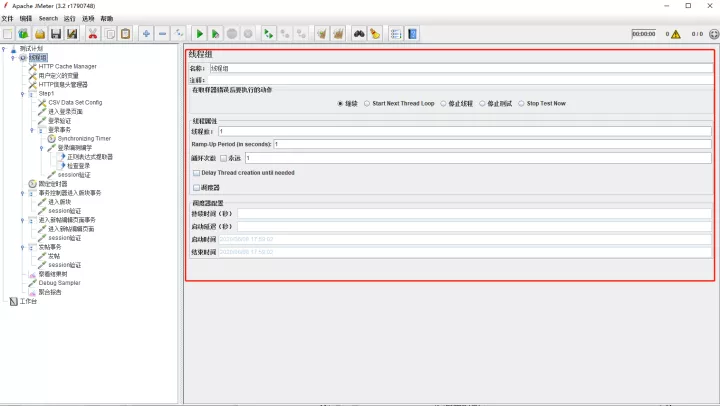The height and width of the screenshot is (406, 720).
Task: Select the 工作台 workbench node
Action: click(28, 301)
